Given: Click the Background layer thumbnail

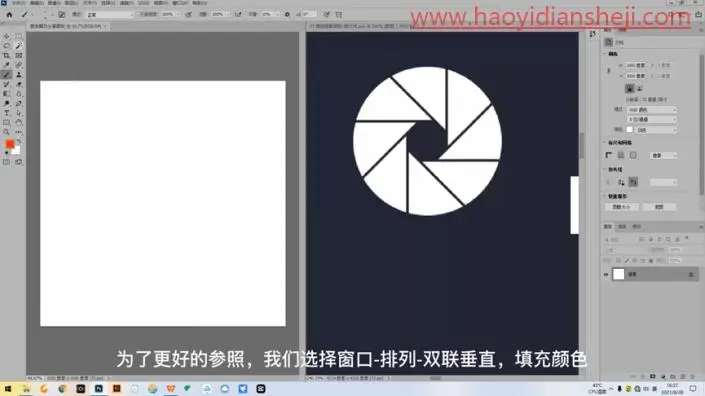Looking at the screenshot, I should point(619,274).
